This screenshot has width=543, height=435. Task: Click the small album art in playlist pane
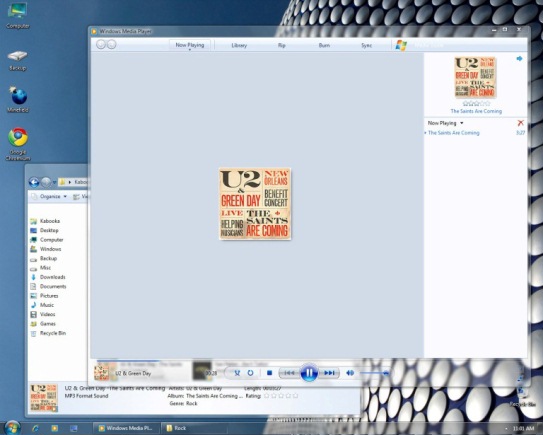point(475,77)
